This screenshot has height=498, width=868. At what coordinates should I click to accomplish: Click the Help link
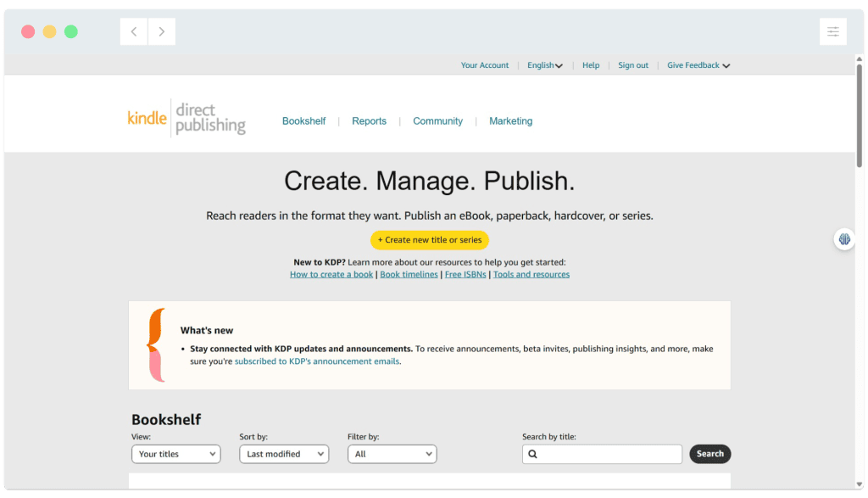[x=591, y=65]
